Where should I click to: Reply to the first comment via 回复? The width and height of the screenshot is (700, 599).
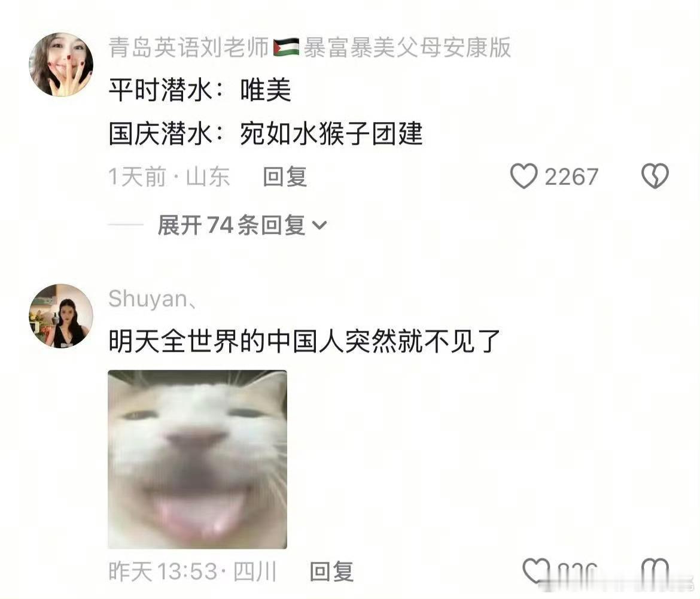point(285,177)
